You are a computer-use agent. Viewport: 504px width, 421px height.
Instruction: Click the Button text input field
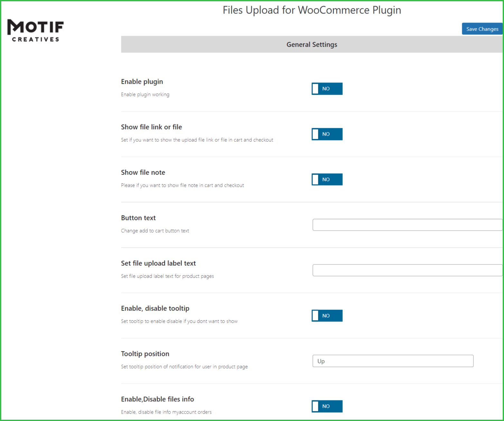407,225
